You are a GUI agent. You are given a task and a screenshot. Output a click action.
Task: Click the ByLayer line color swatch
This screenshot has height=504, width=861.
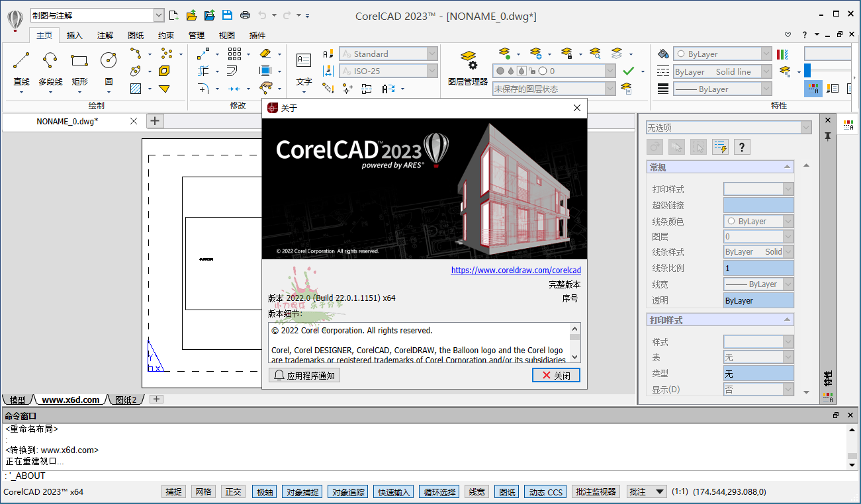click(758, 221)
